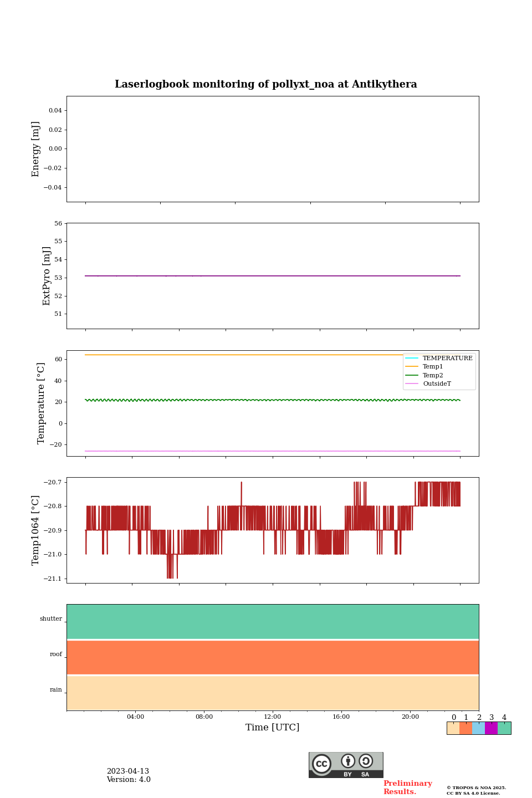Screen dimensions: 532x798
Task: Click the rain row label
Action: pyautogui.click(x=56, y=690)
